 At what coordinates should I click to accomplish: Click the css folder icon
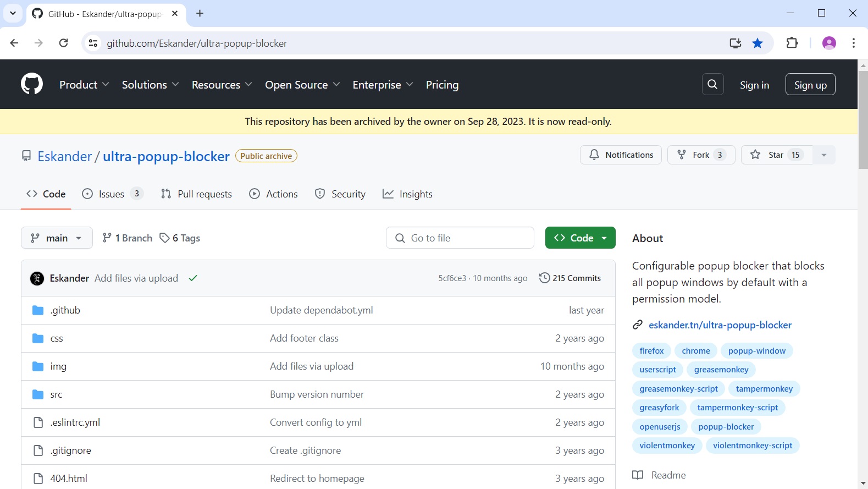click(38, 338)
